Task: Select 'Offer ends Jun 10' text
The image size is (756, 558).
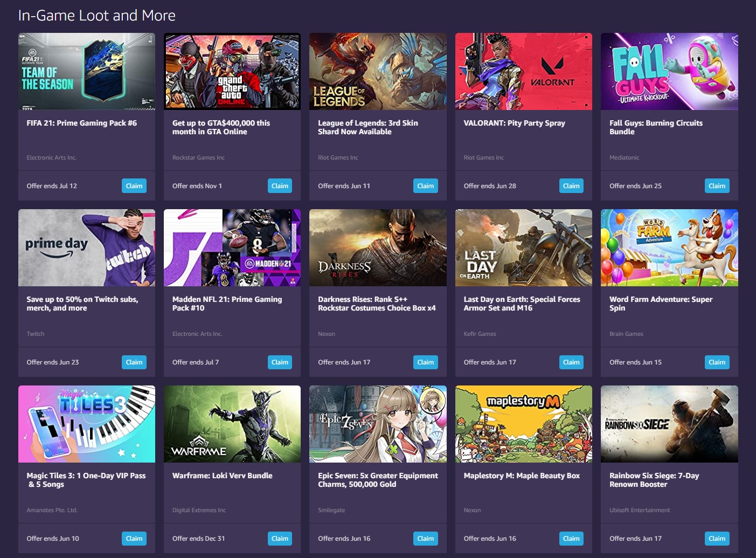Action: pyautogui.click(x=53, y=539)
